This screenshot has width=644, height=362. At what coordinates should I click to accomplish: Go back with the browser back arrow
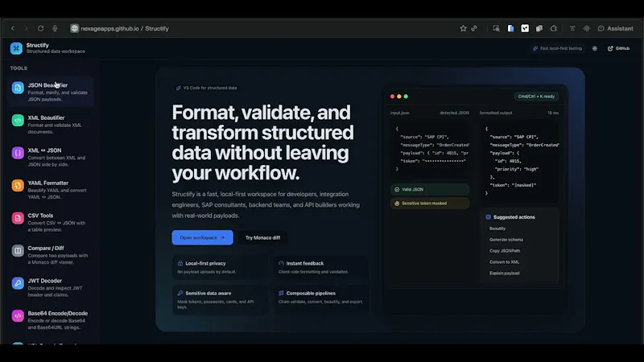pyautogui.click(x=13, y=28)
